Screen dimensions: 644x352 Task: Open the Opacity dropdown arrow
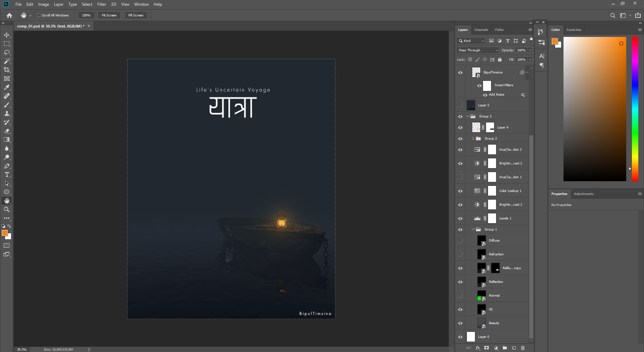(x=530, y=50)
